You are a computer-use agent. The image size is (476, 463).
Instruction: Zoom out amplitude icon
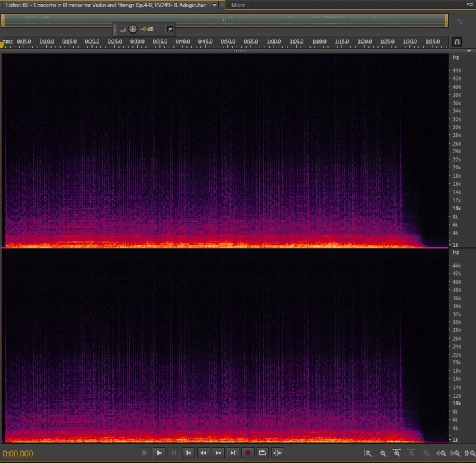click(x=382, y=454)
